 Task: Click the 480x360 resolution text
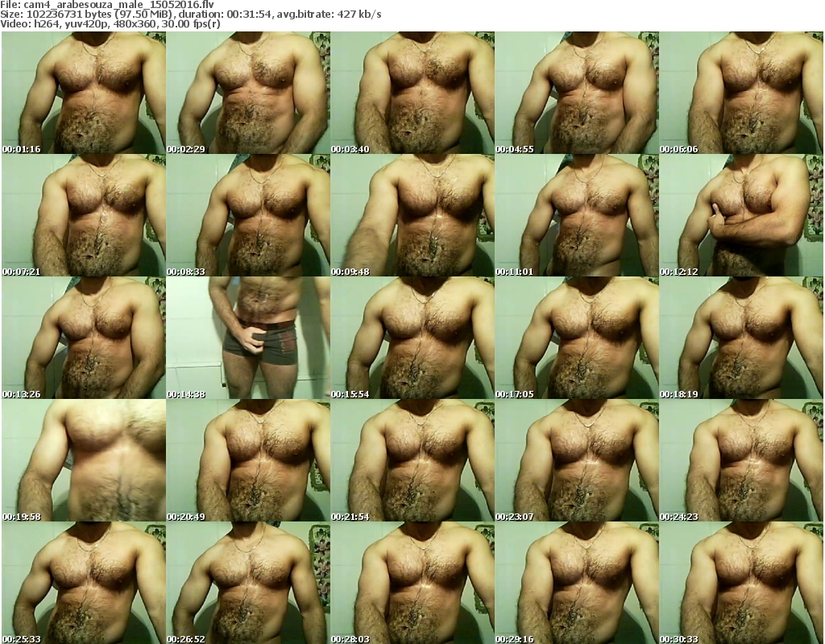coord(133,23)
